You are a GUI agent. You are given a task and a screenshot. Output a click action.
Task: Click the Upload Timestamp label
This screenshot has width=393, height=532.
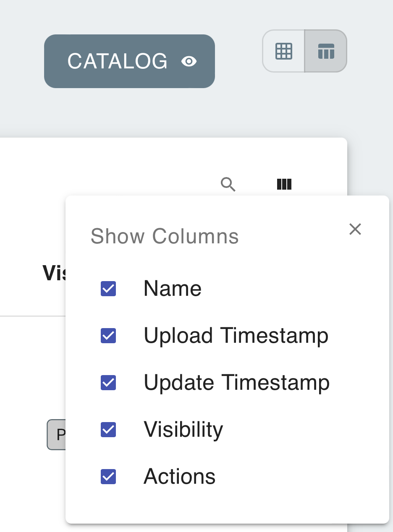point(236,336)
